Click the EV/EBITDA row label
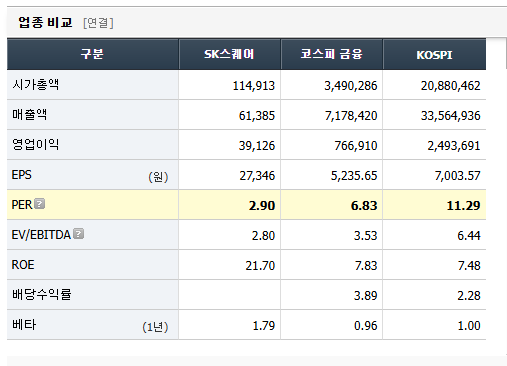Viewport: 507px width, 366px height. [41, 235]
